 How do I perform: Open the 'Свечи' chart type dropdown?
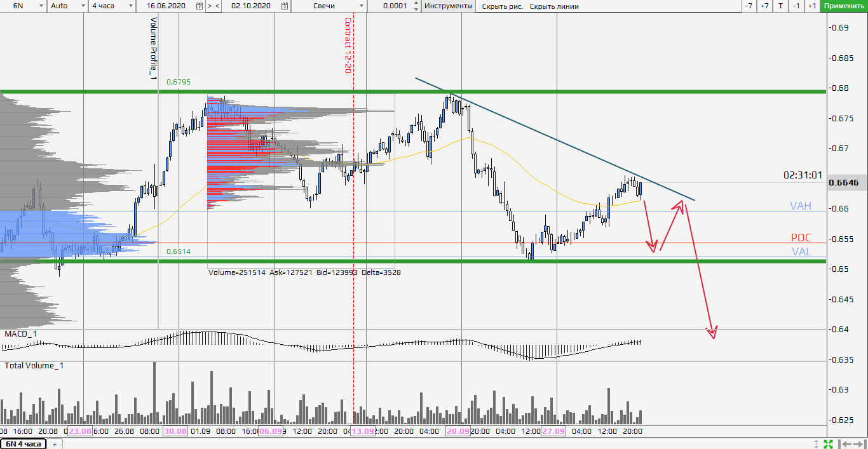point(362,6)
